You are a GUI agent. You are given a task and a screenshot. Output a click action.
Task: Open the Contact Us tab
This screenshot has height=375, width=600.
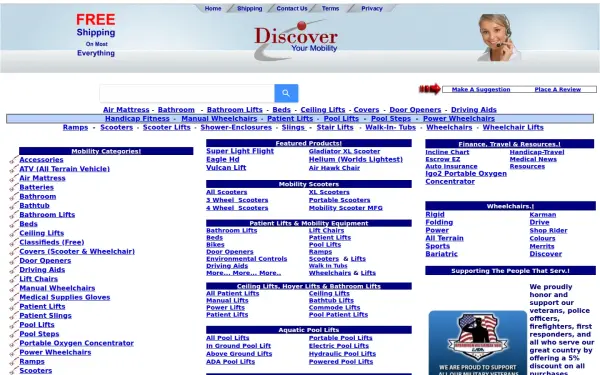tap(292, 8)
